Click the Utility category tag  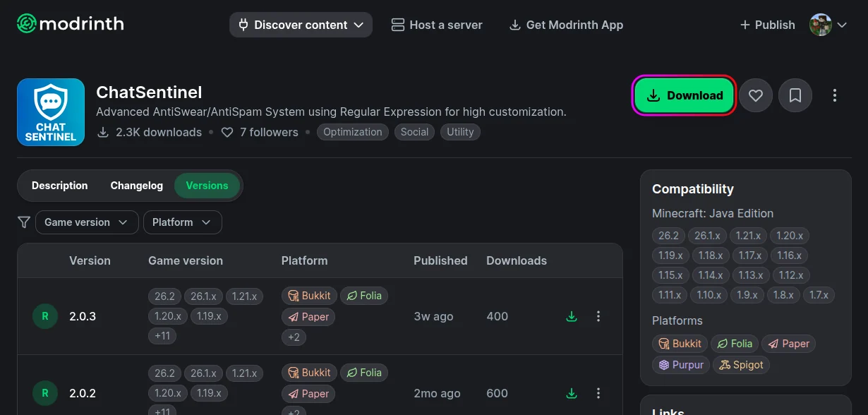click(x=460, y=132)
